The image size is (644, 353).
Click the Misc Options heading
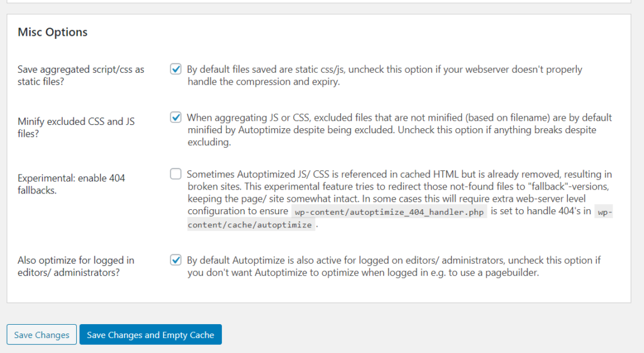point(53,32)
